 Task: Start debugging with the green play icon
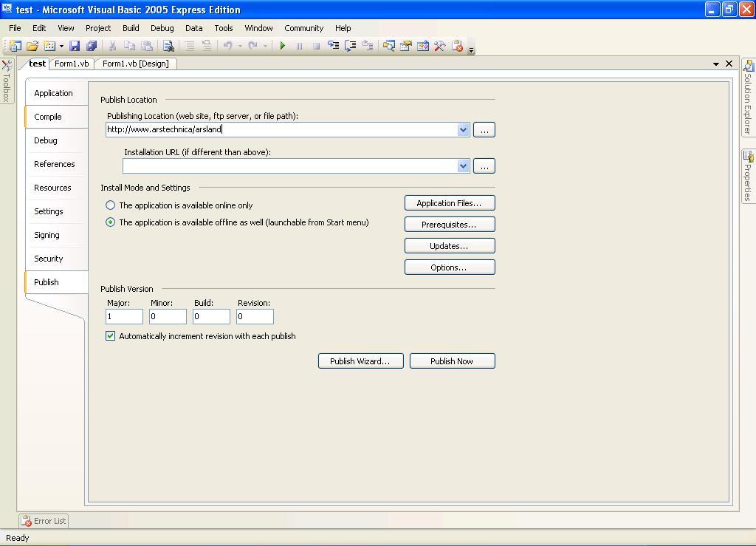tap(282, 46)
